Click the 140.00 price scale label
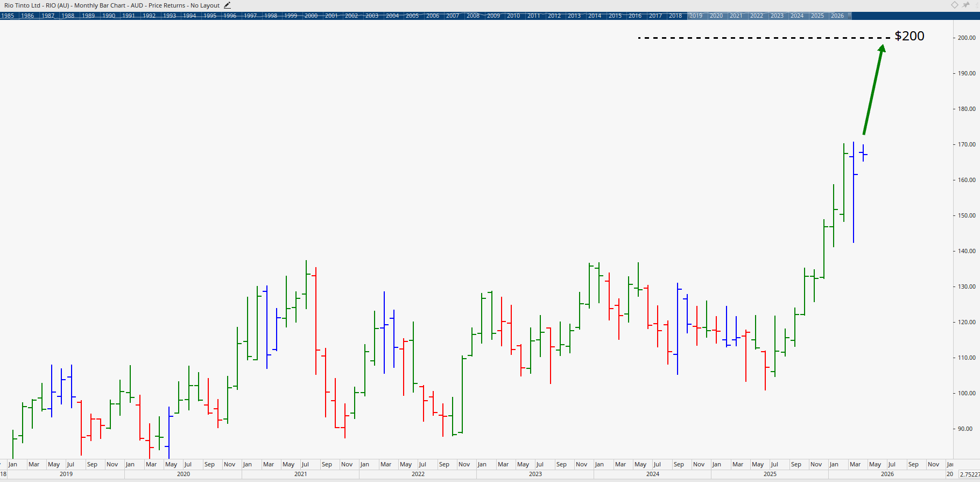980x482 pixels. click(x=967, y=251)
